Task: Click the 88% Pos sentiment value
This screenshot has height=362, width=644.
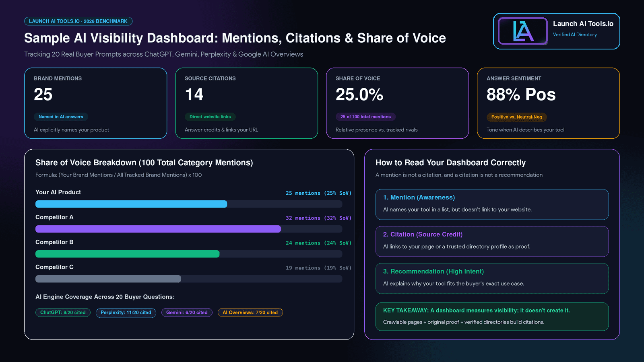Action: (x=521, y=95)
